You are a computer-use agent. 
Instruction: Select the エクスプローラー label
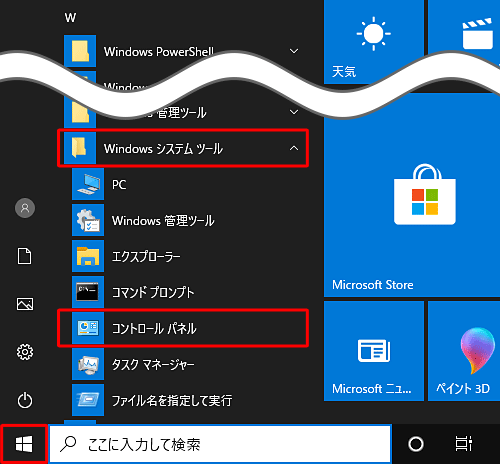[x=146, y=256]
